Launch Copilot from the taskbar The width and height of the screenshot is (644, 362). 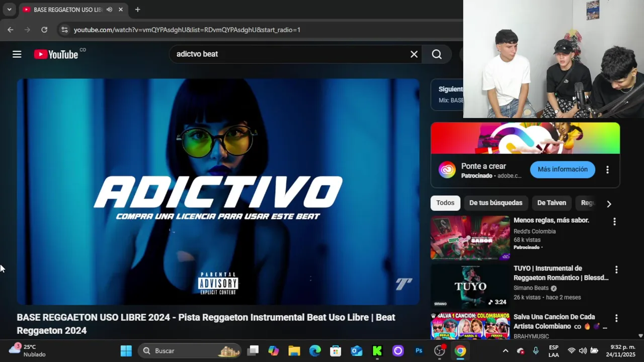tap(273, 351)
